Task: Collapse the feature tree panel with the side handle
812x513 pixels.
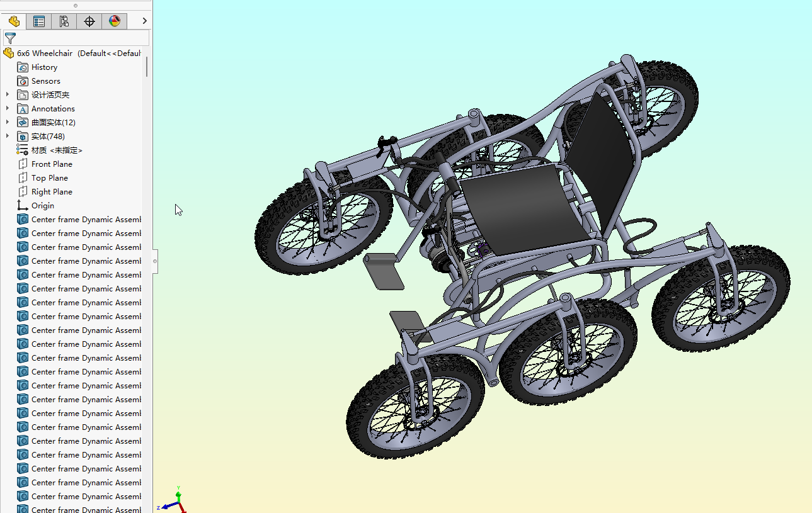Action: [x=155, y=261]
